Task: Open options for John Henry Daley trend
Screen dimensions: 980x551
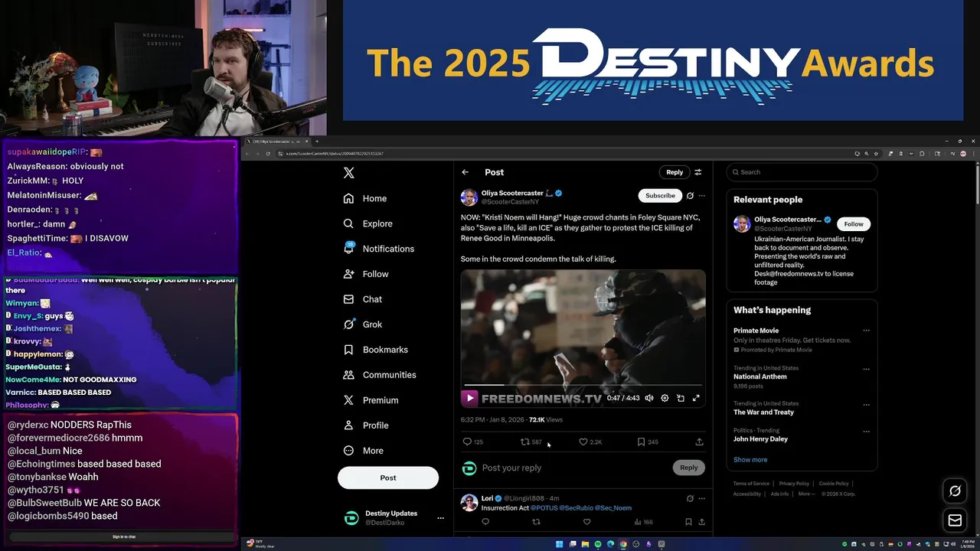Action: tap(866, 431)
